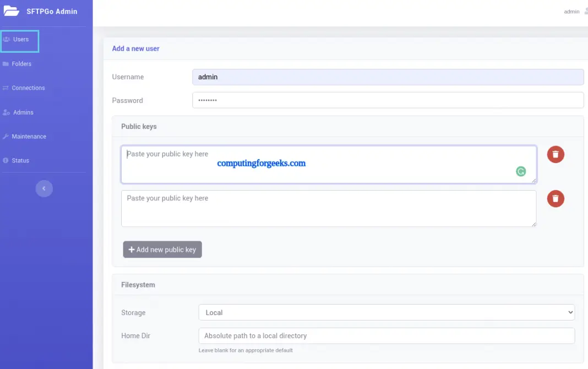Select the Admins people icon

coord(7,112)
